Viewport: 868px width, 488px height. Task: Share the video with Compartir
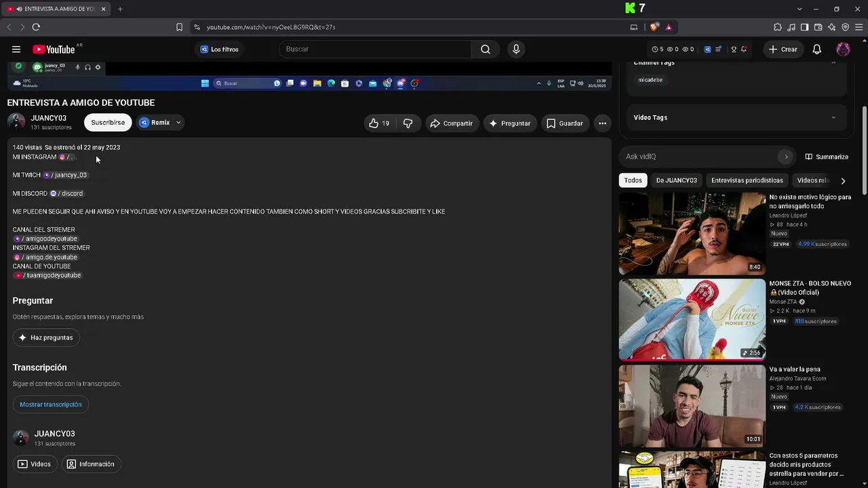[x=452, y=123]
